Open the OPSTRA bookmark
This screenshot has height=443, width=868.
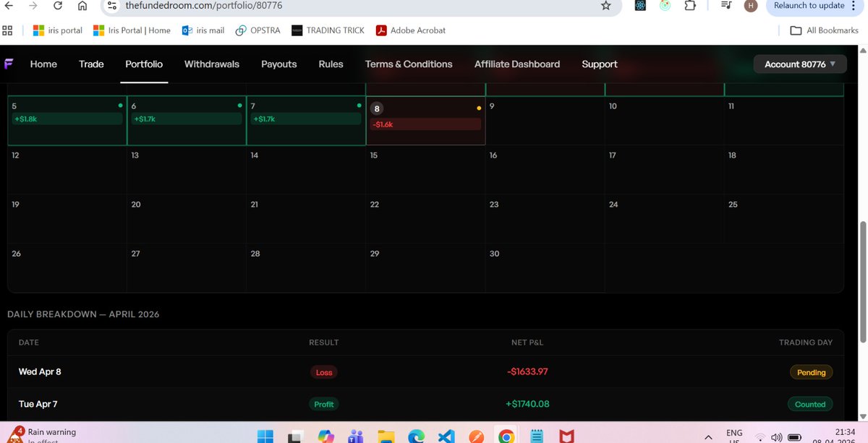258,30
